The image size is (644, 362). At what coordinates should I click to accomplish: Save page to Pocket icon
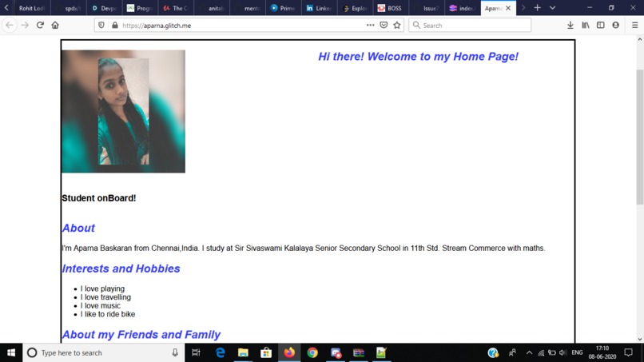point(384,25)
